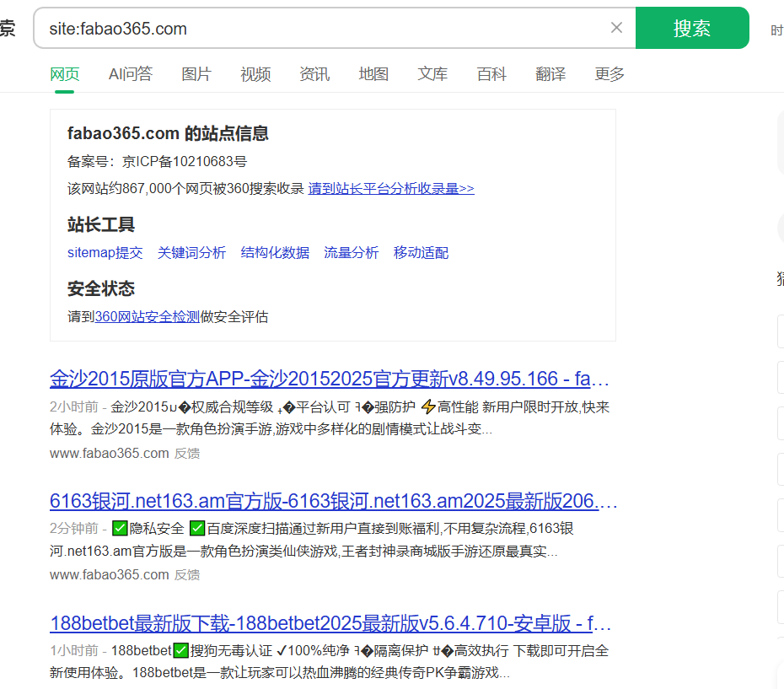Click the 站长工具 heading
784x689 pixels.
101,224
